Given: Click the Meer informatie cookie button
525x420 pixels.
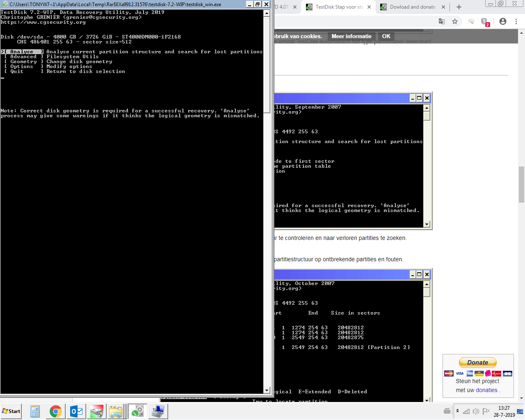Looking at the screenshot, I should pos(352,36).
